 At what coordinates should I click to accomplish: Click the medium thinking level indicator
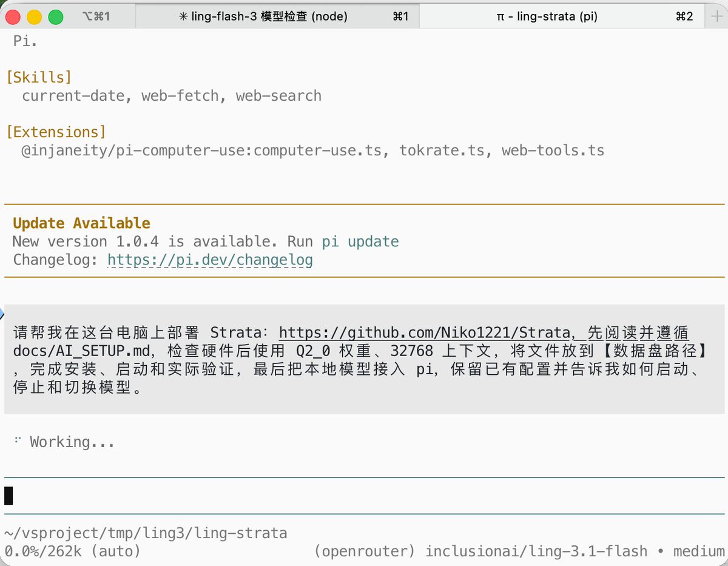[x=699, y=551]
